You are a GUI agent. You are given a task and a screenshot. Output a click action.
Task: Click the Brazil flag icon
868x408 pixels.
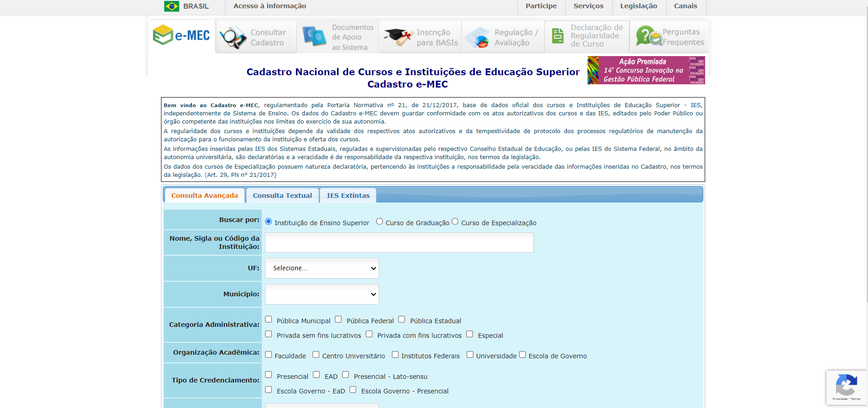172,6
